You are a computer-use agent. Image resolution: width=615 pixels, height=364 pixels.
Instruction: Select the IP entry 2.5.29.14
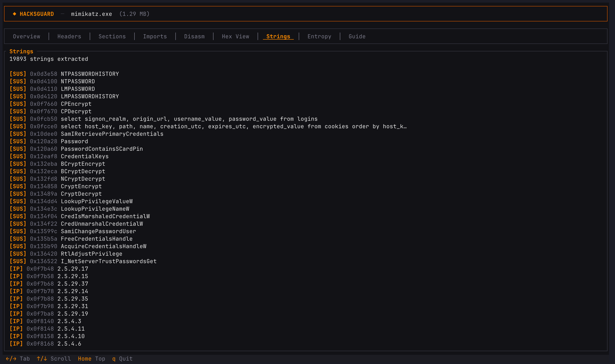coord(49,291)
